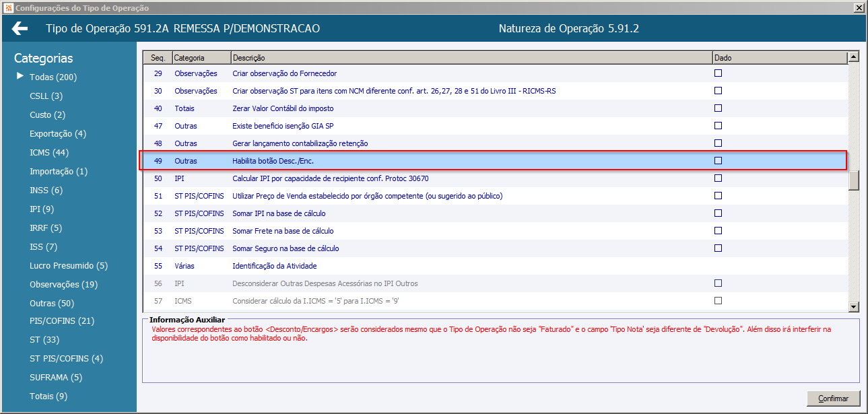Screen dimensions: 868x414
Task: Select INSS (6) category
Action: (x=46, y=190)
